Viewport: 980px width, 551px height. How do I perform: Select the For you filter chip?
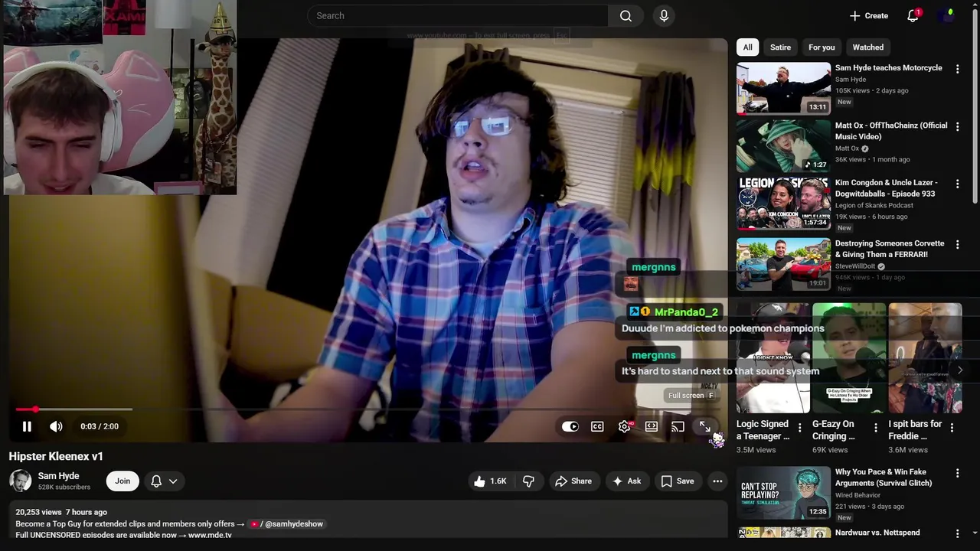click(822, 47)
